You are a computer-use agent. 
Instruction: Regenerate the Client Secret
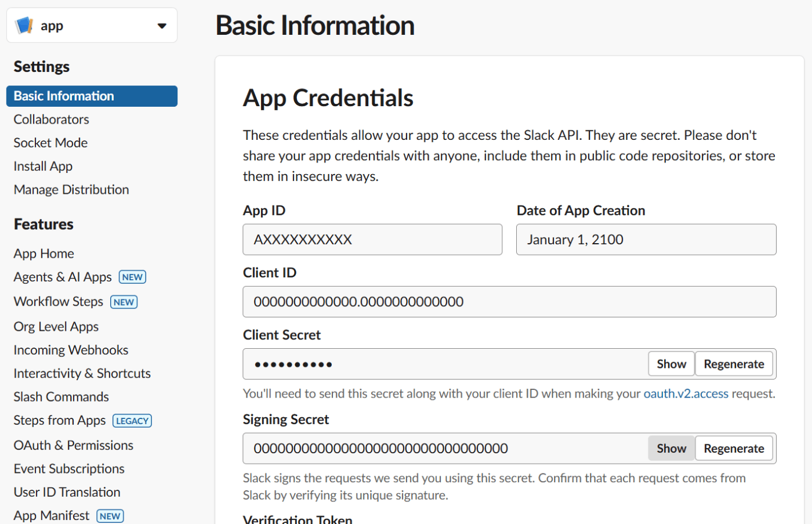[x=734, y=364]
